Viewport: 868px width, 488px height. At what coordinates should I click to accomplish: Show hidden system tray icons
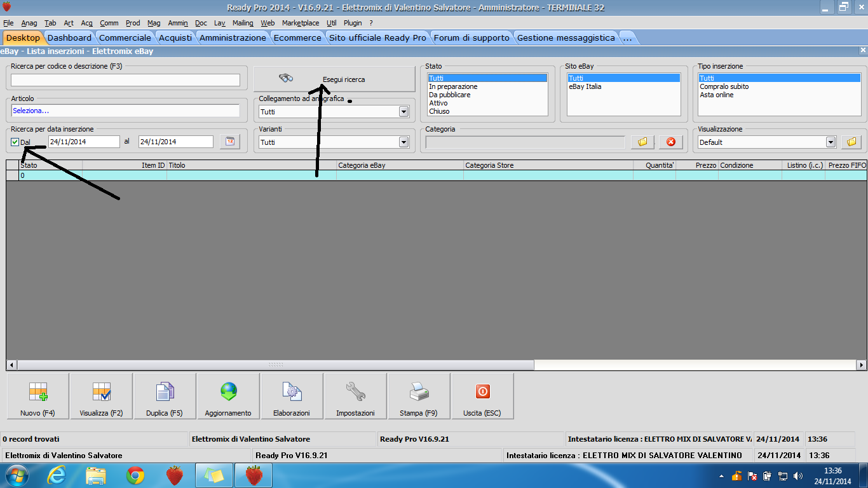pos(721,476)
